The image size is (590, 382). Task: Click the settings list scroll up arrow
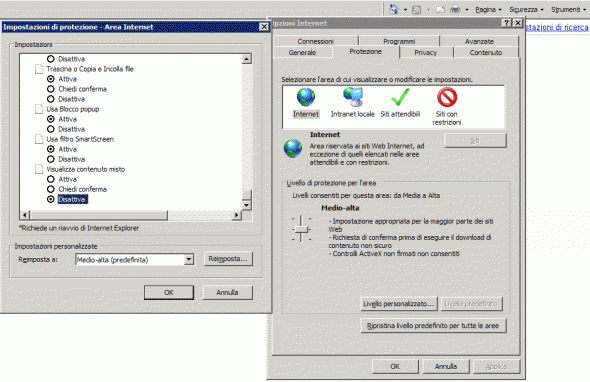(247, 59)
